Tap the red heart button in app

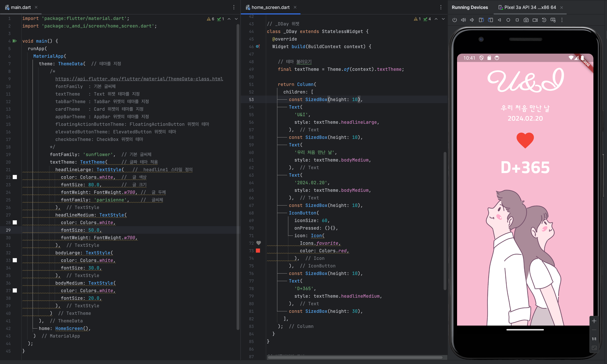pyautogui.click(x=525, y=140)
